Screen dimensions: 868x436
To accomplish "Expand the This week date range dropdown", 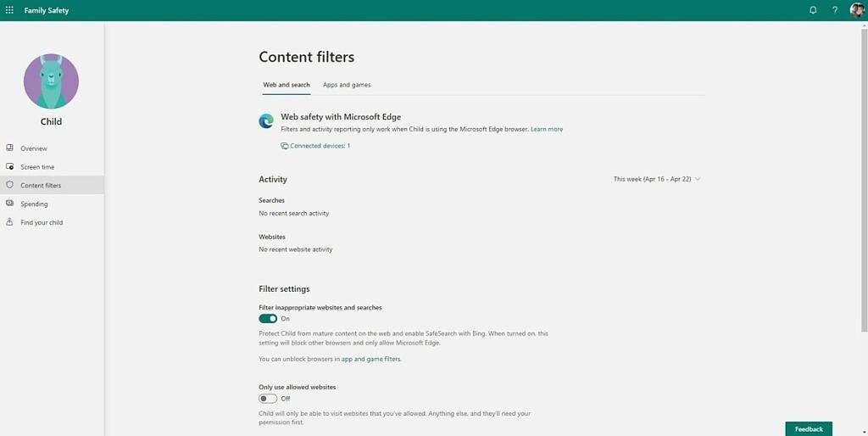I will (657, 179).
